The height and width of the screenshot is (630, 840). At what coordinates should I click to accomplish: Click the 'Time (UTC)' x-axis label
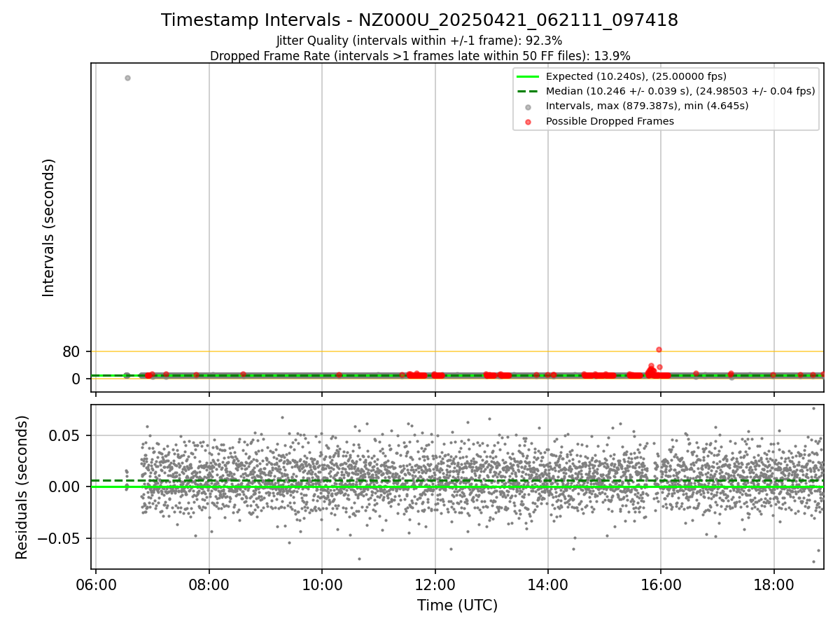tap(457, 605)
